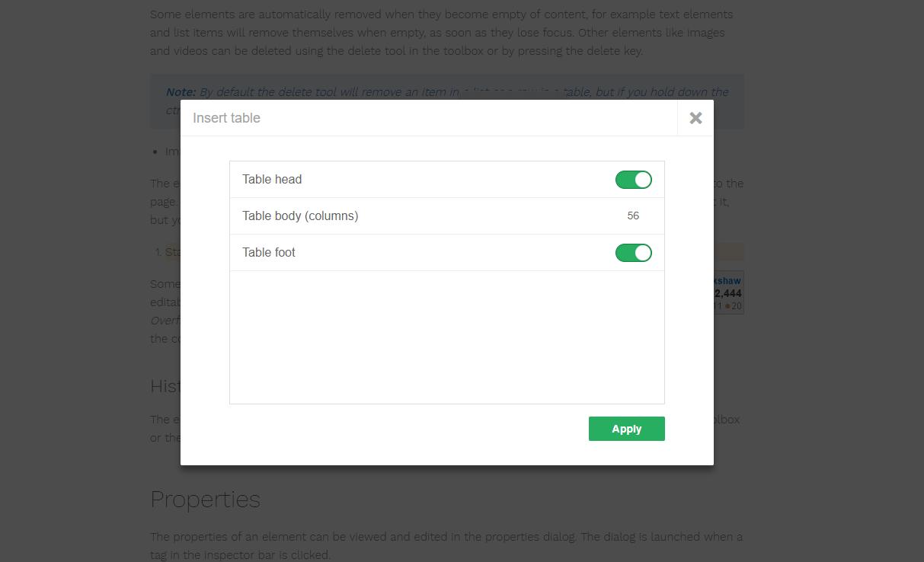This screenshot has width=924, height=562.
Task: Click the Table body (columns) row label
Action: [300, 216]
